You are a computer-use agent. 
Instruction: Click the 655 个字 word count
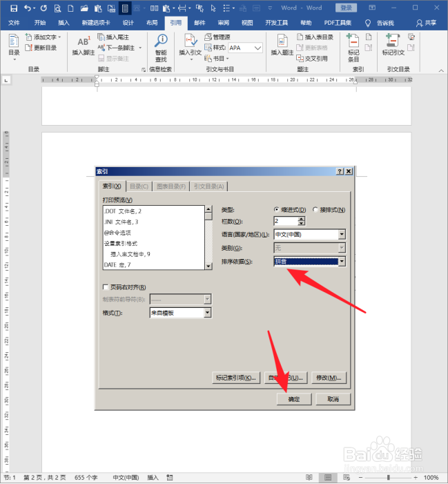click(86, 478)
